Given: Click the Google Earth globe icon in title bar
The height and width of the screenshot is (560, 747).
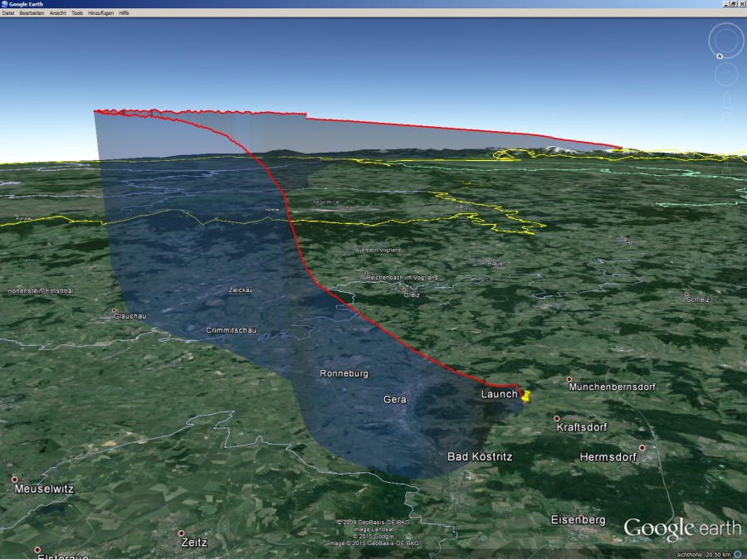Looking at the screenshot, I should 6,3.
